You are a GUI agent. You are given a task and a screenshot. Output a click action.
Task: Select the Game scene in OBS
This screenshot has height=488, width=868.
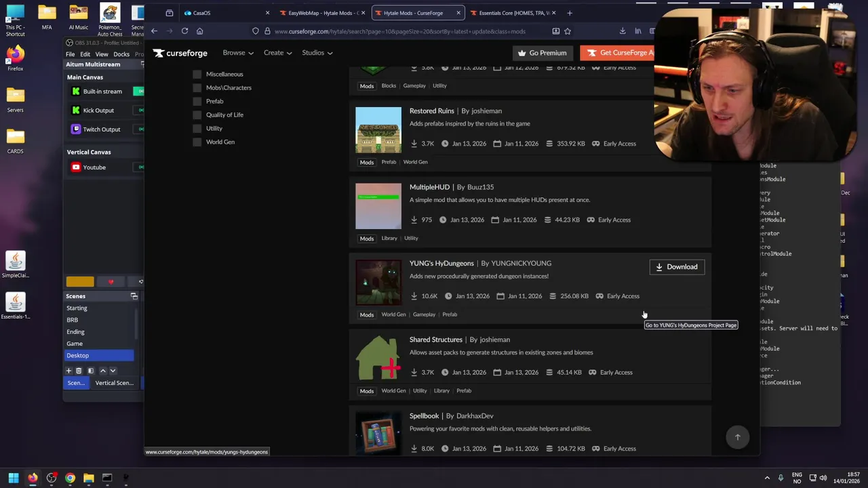coord(99,344)
